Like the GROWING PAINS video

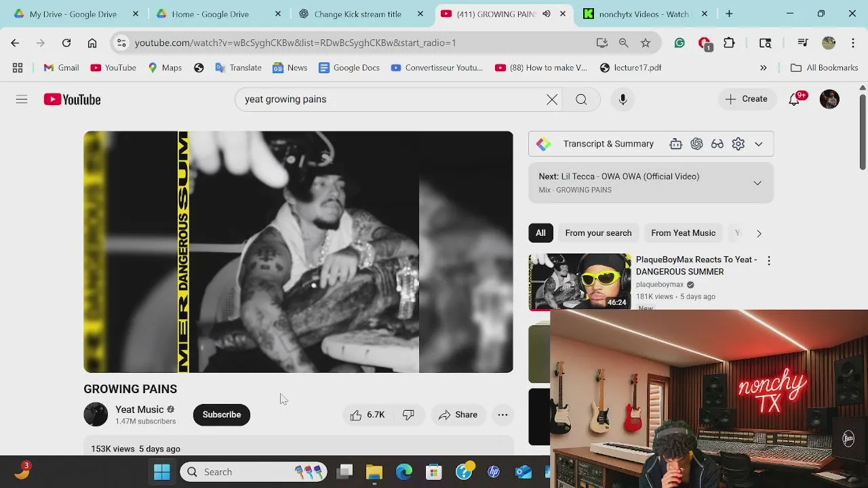click(x=368, y=415)
